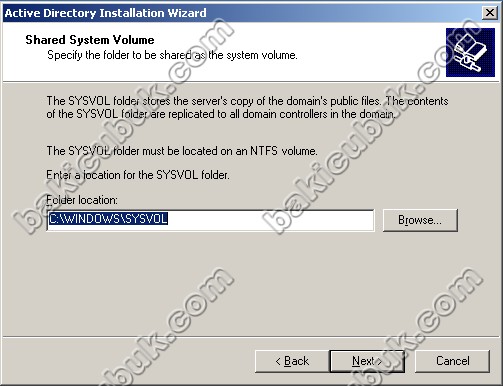Cancel the Active Directory installation
This screenshot has width=503, height=386.
452,361
